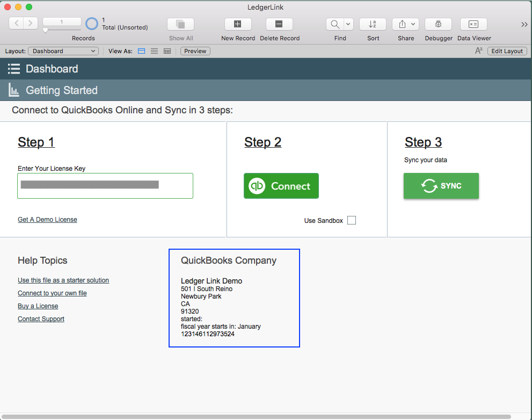Open 'Use this file as a starter solution'
532x420 pixels.
[x=63, y=280]
